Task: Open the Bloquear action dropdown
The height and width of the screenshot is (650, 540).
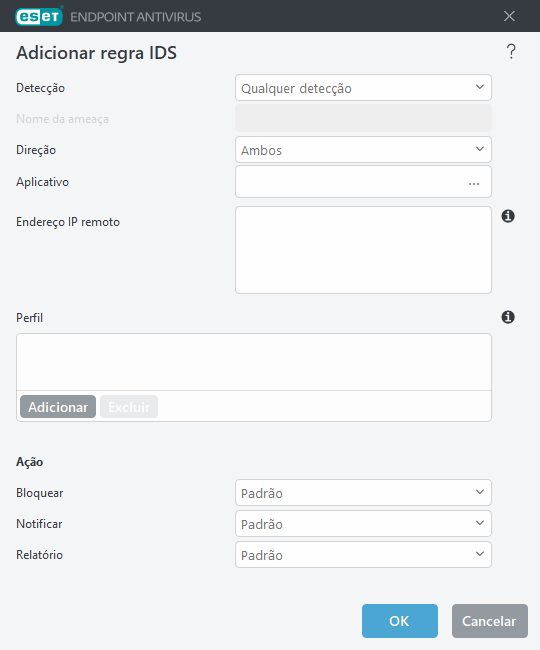Action: pos(363,492)
